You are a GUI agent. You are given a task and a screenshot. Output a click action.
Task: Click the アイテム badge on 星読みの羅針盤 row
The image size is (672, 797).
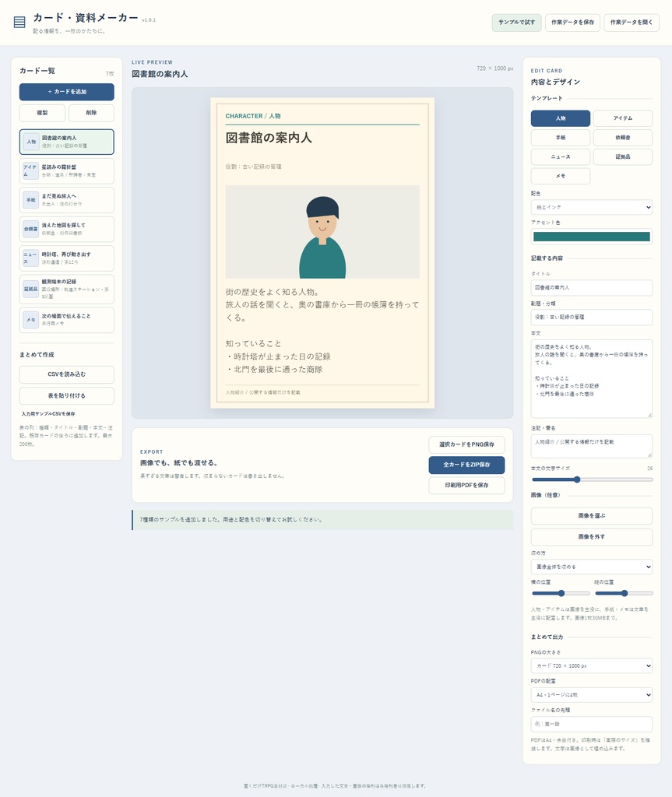click(x=30, y=170)
